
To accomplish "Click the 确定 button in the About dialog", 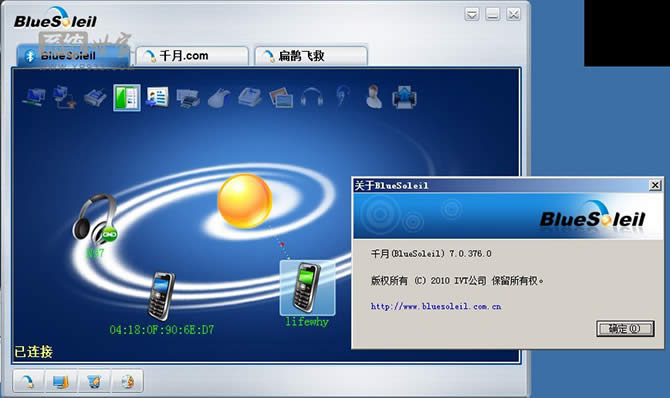I will (625, 329).
